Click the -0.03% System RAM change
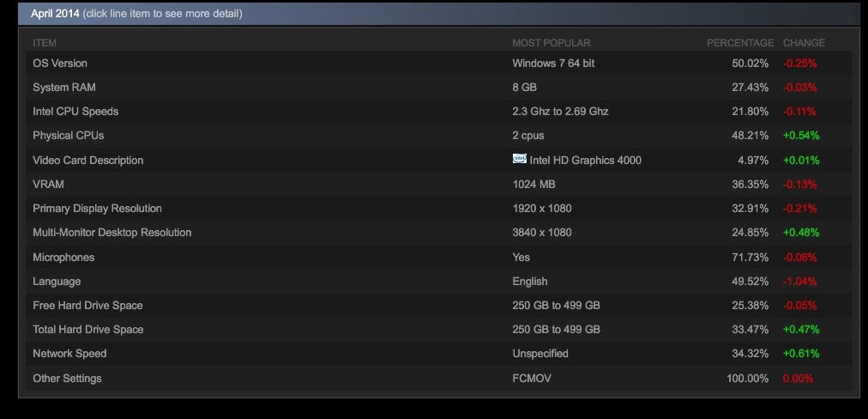 coord(800,88)
